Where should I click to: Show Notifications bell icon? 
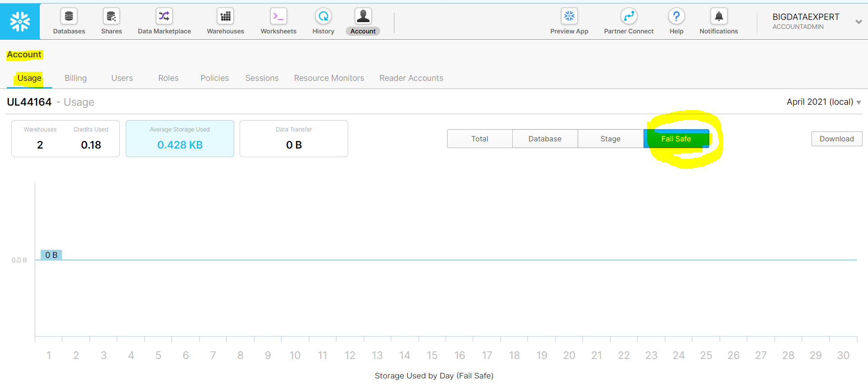pos(718,17)
